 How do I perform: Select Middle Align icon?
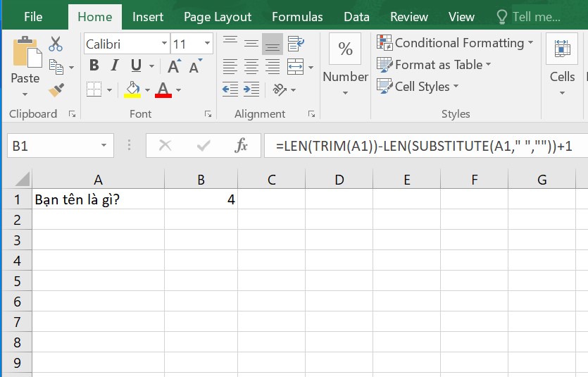[x=251, y=44]
